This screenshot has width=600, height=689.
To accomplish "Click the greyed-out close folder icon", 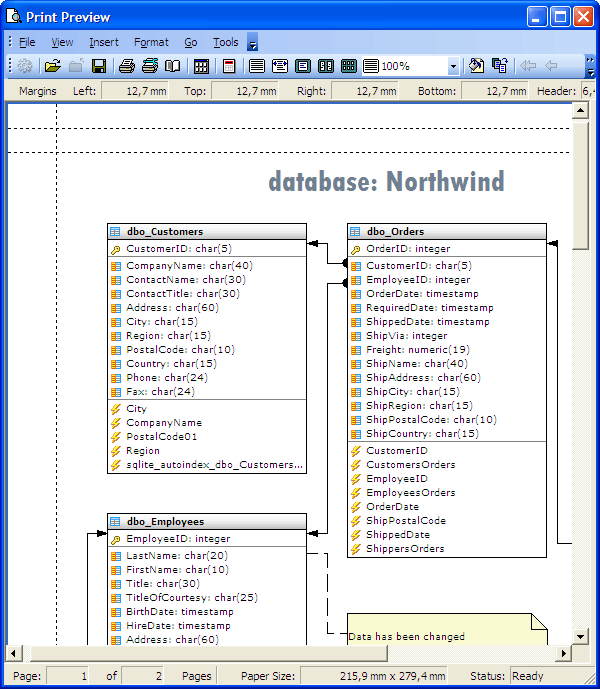I will 76,66.
